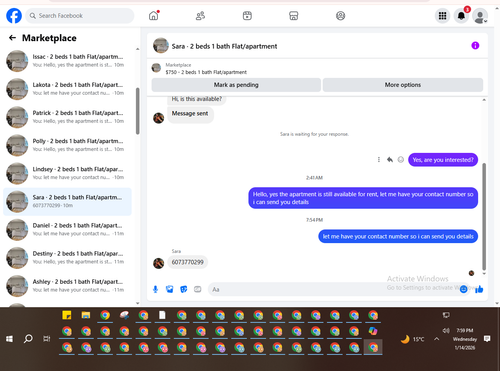Click the Mark as pending button

[236, 85]
